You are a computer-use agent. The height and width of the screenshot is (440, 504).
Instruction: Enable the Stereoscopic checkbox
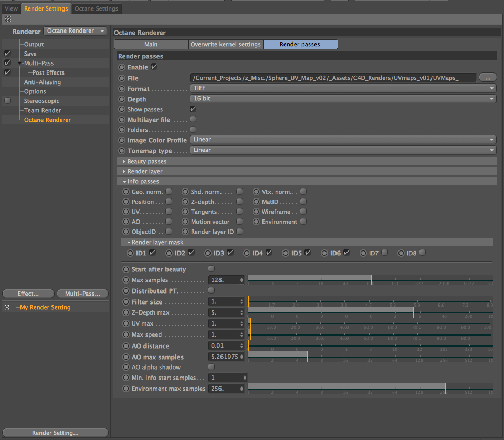(8, 101)
